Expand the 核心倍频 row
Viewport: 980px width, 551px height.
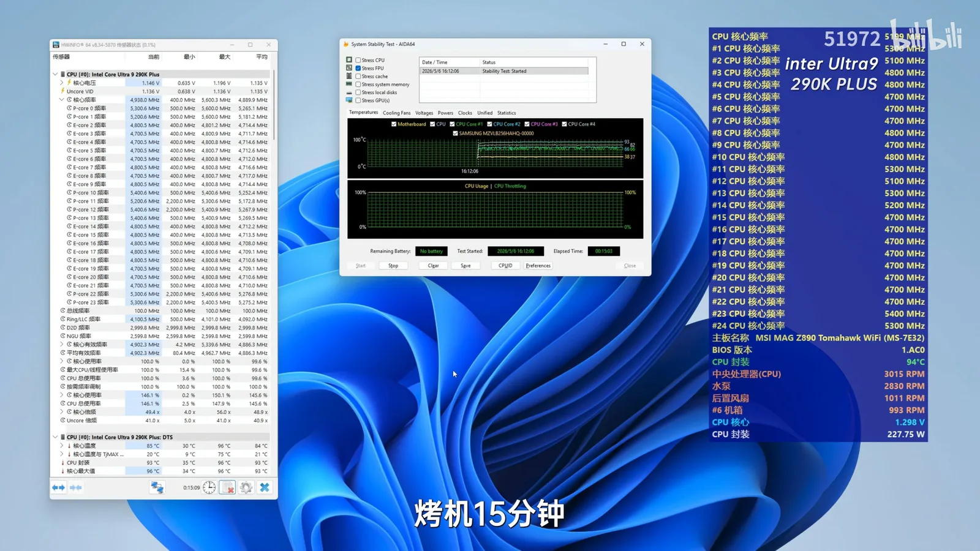tap(62, 412)
